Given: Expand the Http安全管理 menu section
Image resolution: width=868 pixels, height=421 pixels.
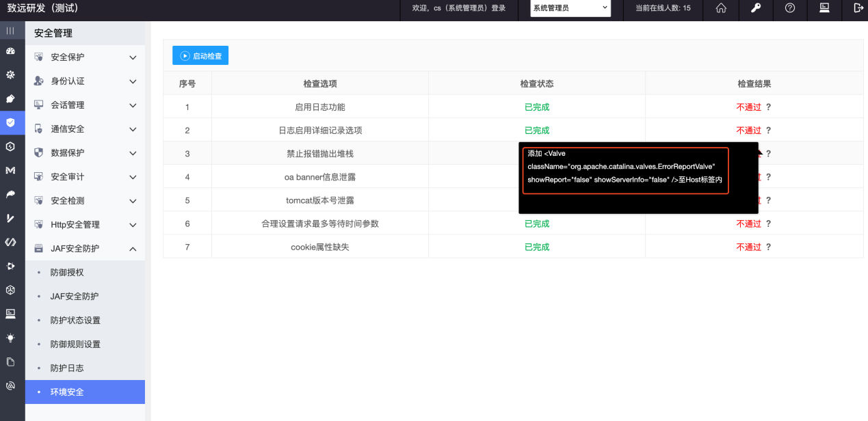Looking at the screenshot, I should click(85, 225).
